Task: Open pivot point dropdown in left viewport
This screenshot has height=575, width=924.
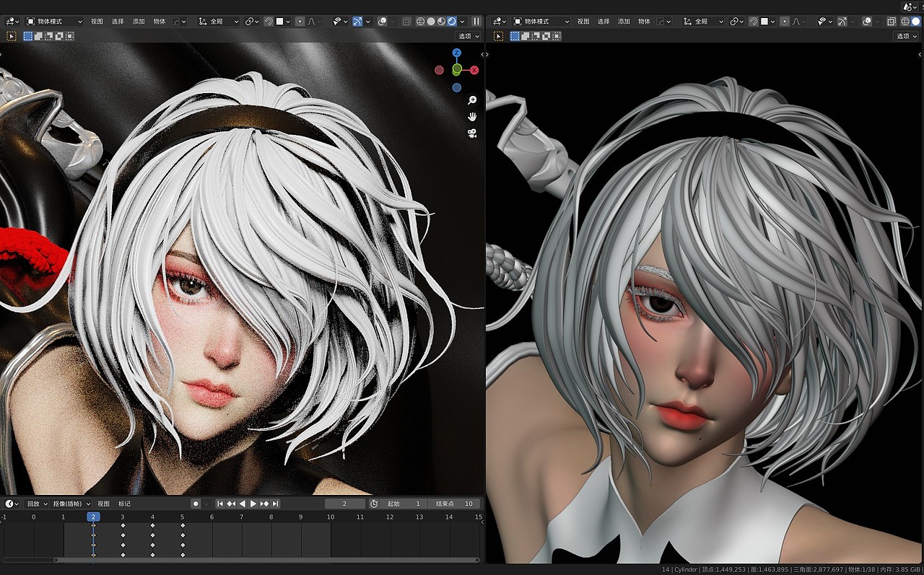Action: click(x=252, y=22)
